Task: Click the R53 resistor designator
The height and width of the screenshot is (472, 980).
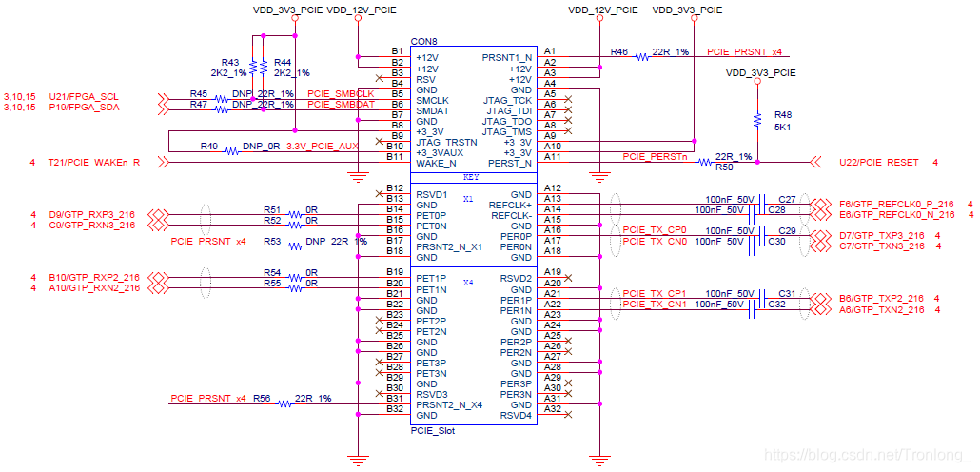Action: [272, 241]
